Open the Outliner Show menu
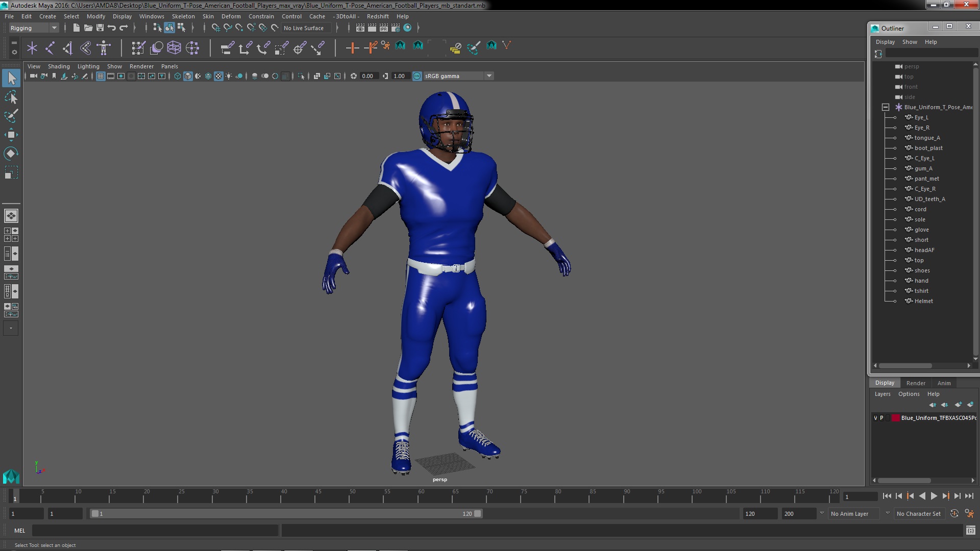 pos(910,42)
